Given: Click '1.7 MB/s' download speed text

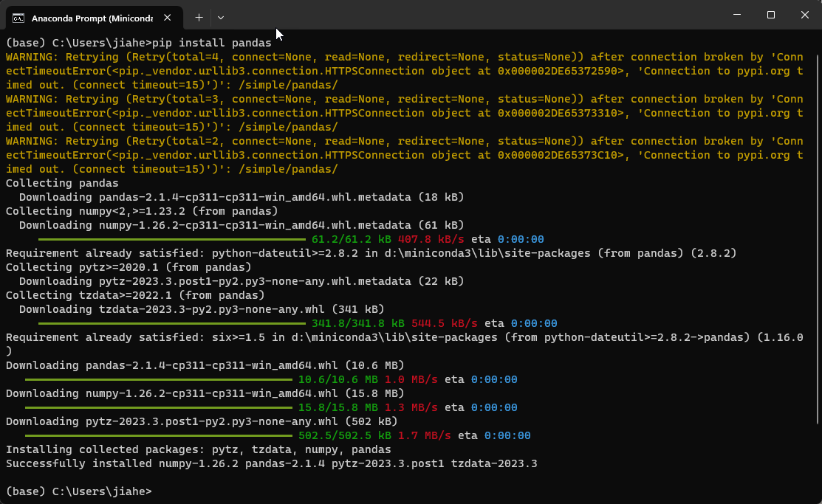Looking at the screenshot, I should point(424,435).
